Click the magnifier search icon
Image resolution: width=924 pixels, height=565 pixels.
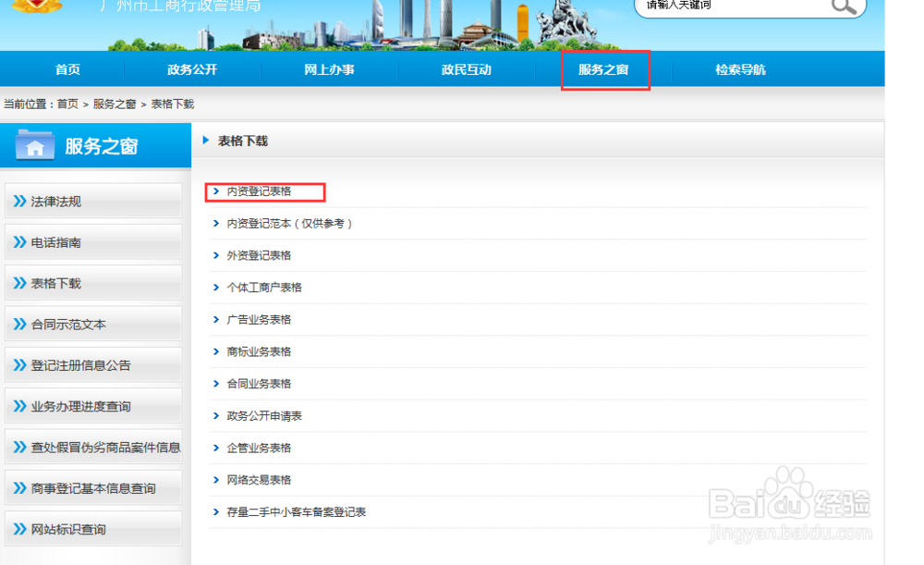(844, 6)
